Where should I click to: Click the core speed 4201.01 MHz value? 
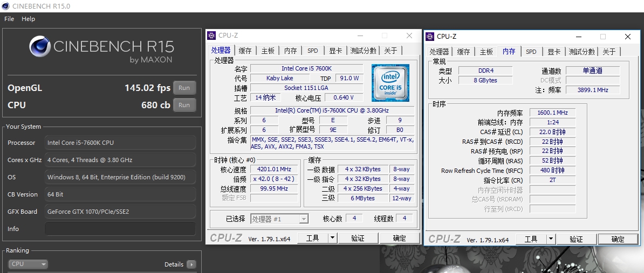click(274, 169)
